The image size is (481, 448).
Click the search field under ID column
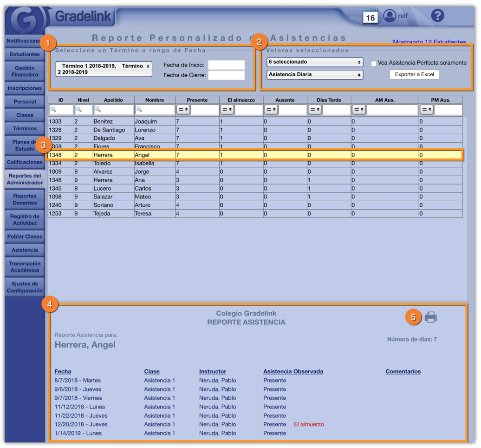pos(61,110)
